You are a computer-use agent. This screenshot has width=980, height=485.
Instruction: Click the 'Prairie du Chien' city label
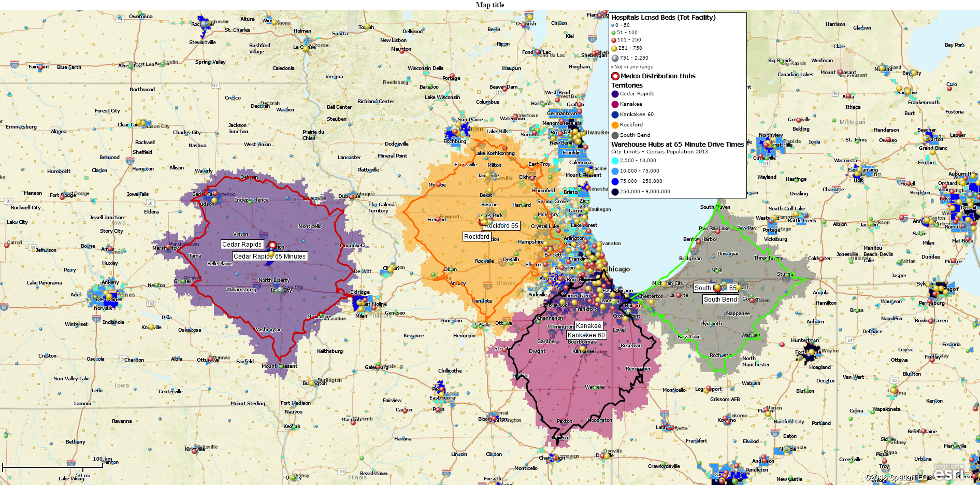tap(313, 135)
